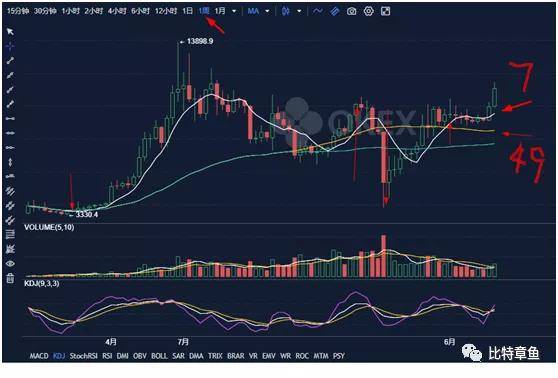The image size is (558, 378).
Task: Toggle the KDJ indicator
Action: click(x=59, y=356)
